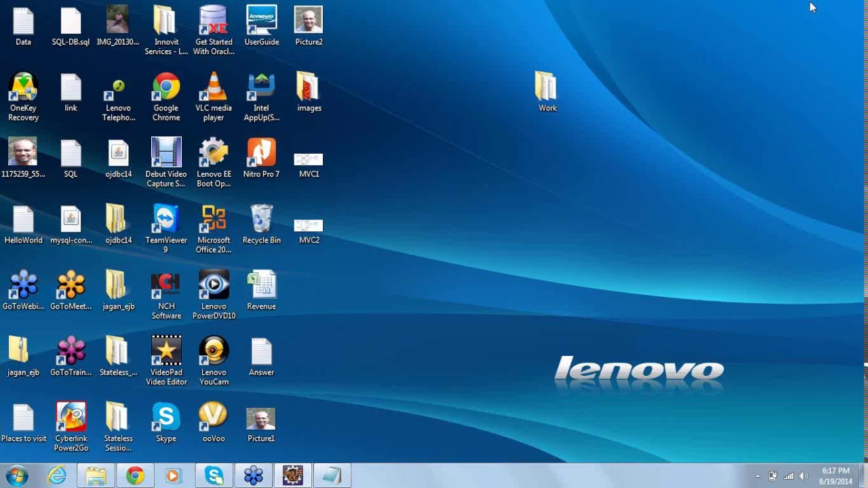The width and height of the screenshot is (868, 488).
Task: Select the ooVoo desktop icon
Action: (x=214, y=423)
